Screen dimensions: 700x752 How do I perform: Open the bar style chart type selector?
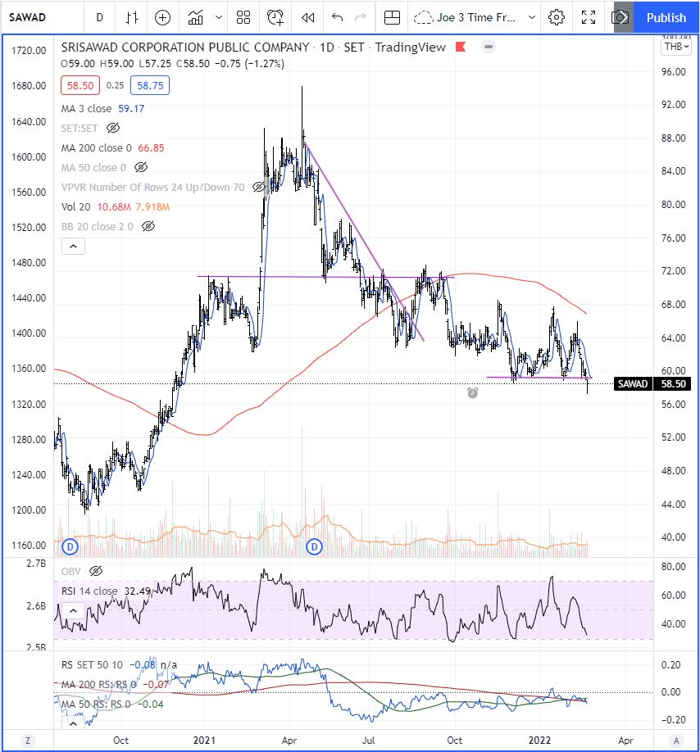[132, 18]
